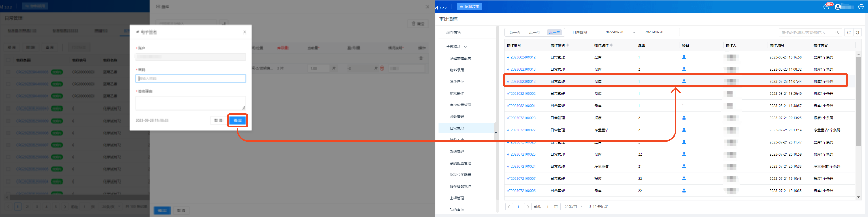Click the logout icon in top-right corner

click(861, 7)
